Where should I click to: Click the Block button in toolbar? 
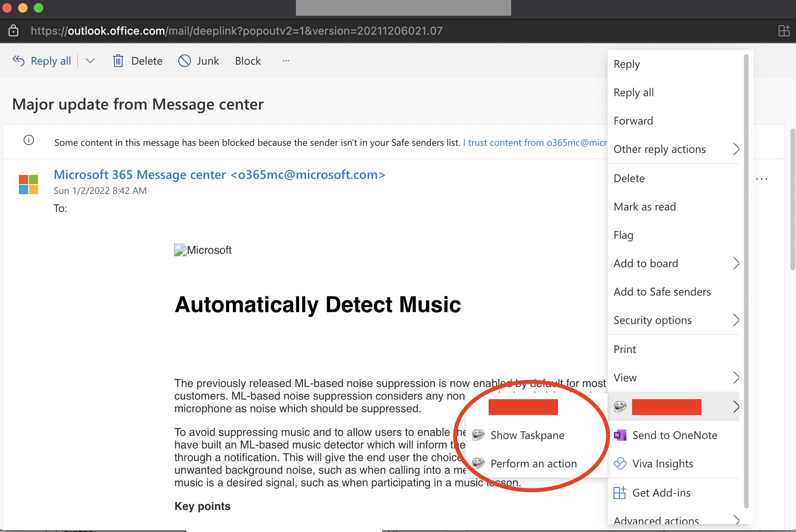point(248,61)
